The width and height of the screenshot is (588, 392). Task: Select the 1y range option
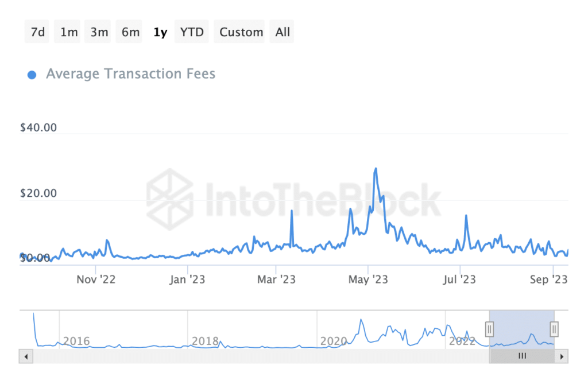[160, 32]
